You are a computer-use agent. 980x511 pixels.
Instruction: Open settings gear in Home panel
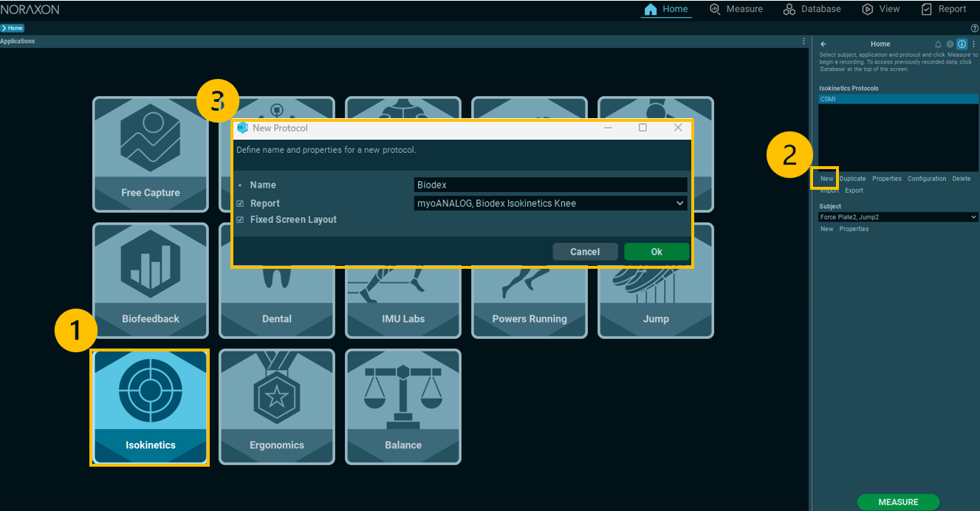(x=950, y=44)
